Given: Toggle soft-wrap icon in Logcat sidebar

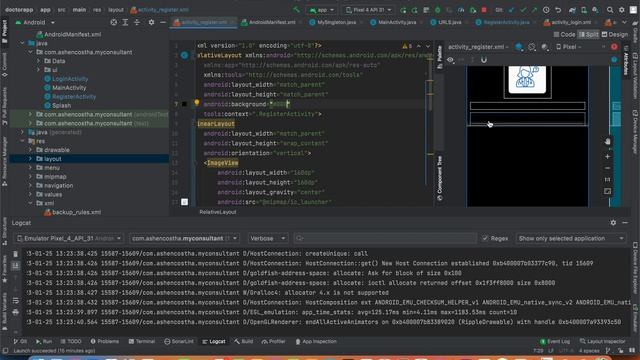Looking at the screenshot, I should pyautogui.click(x=16, y=301).
